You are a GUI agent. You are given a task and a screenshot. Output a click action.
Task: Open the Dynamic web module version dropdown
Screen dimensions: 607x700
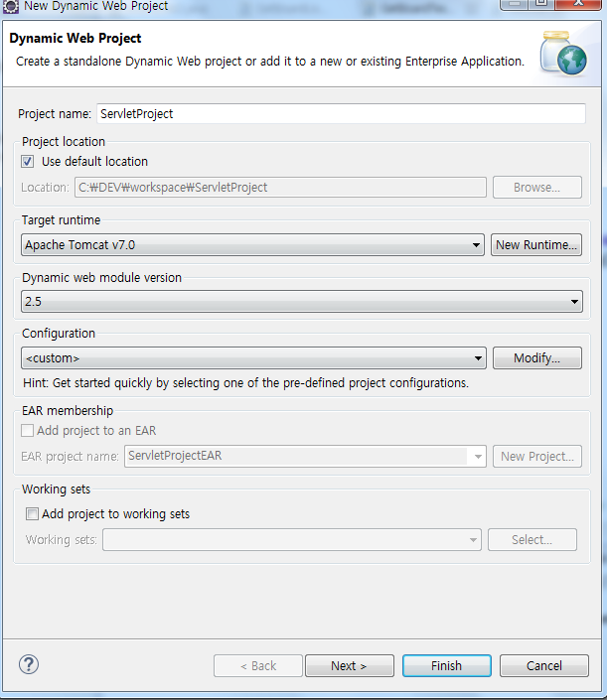(301, 301)
